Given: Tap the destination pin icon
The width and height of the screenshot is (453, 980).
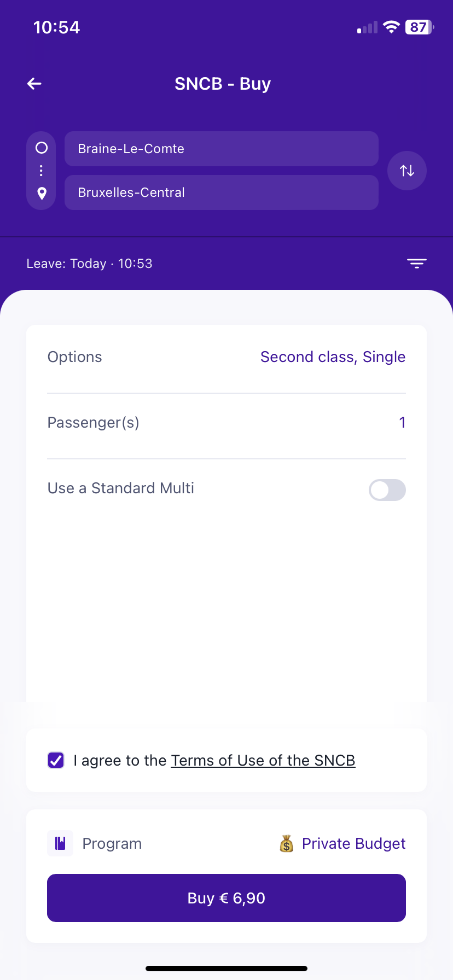Looking at the screenshot, I should click(x=42, y=193).
